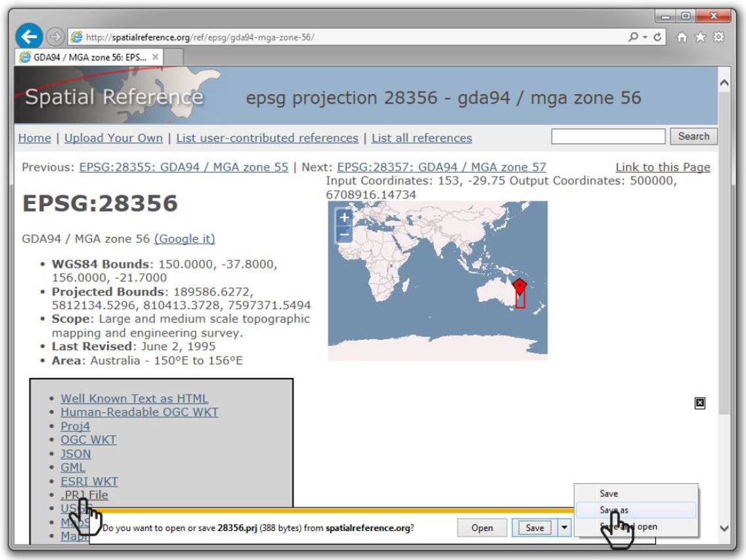Image resolution: width=746 pixels, height=560 pixels.
Task: Open the ESRI WKT link
Action: pos(89,481)
